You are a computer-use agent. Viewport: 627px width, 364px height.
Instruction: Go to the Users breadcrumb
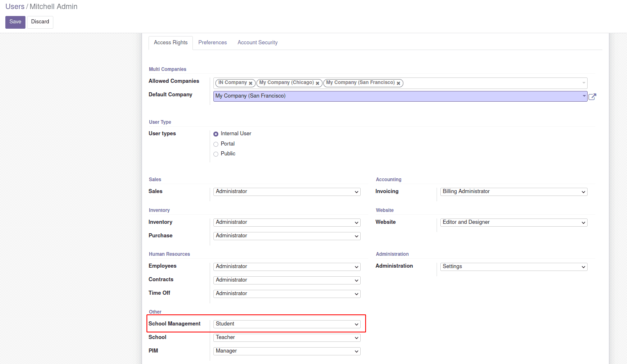[x=15, y=7]
